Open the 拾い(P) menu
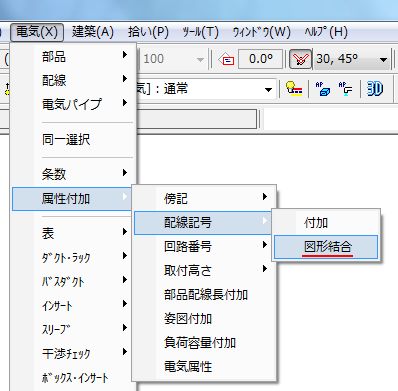The width and height of the screenshot is (398, 391). point(148,32)
